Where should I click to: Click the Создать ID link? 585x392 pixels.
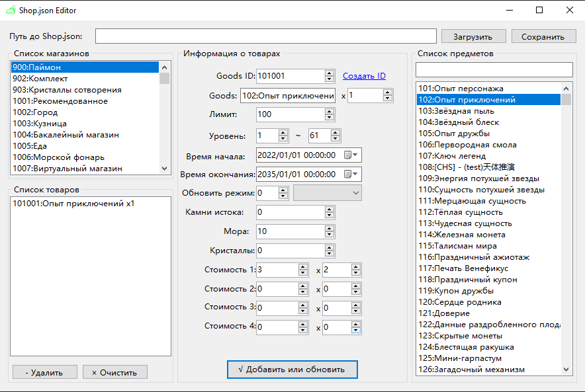pyautogui.click(x=364, y=76)
